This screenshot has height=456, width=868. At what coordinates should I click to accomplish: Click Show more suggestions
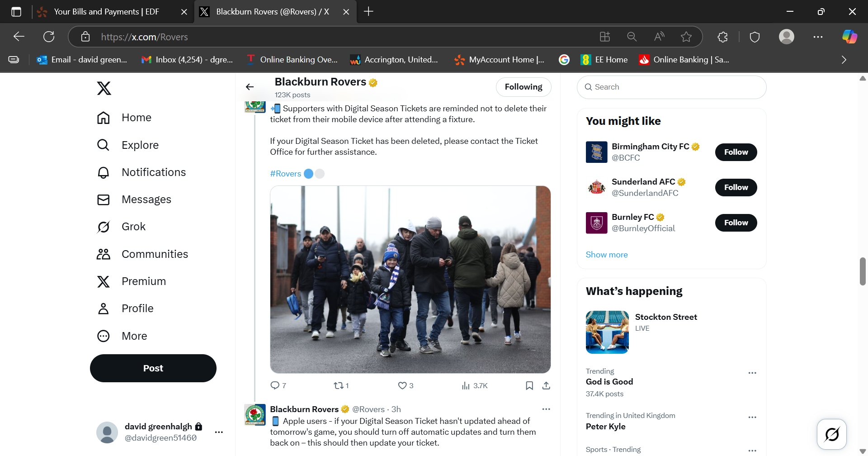607,255
